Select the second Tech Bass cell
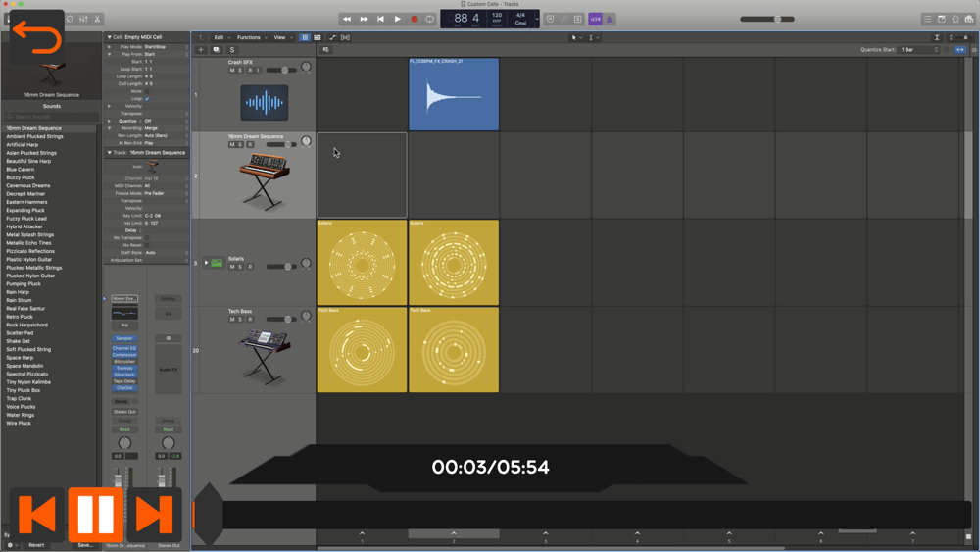This screenshot has height=552, width=980. tap(454, 349)
